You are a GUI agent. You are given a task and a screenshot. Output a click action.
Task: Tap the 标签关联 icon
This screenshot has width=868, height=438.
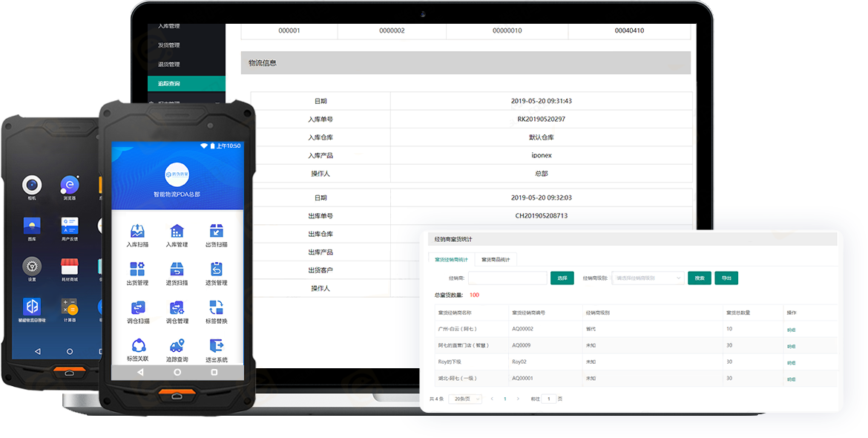tap(138, 347)
